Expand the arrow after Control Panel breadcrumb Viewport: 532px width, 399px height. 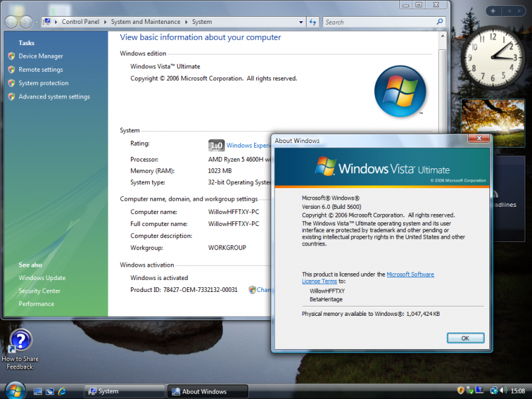[105, 22]
